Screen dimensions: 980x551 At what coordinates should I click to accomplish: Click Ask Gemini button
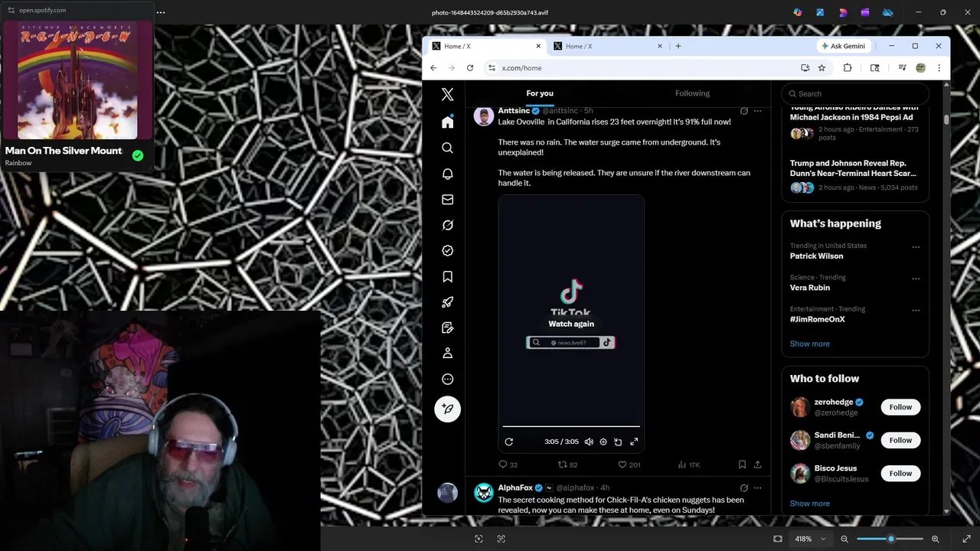pos(843,46)
